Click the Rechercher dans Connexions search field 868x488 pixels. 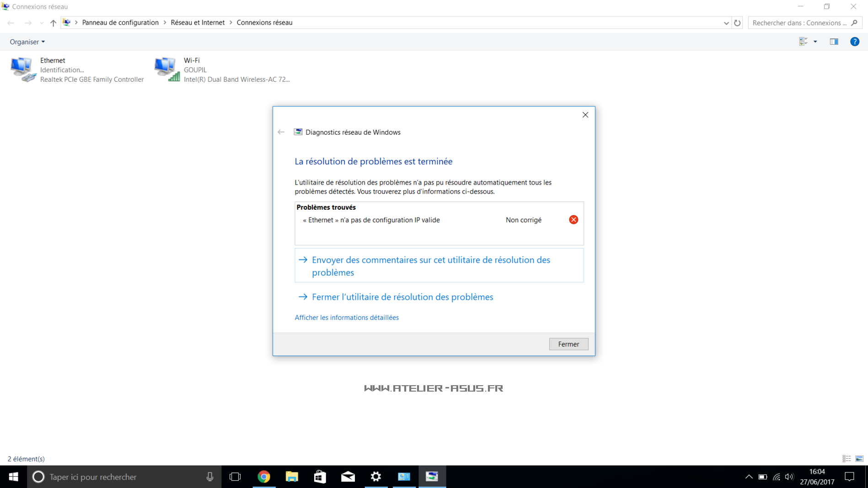tap(799, 23)
